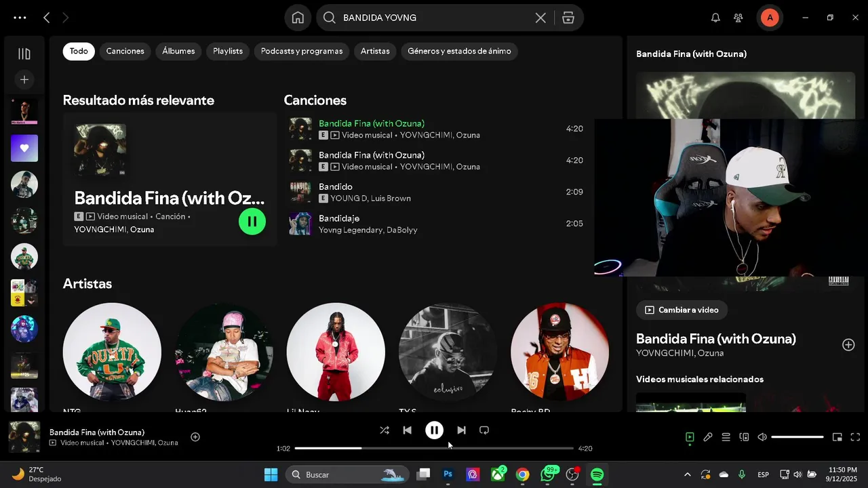This screenshot has height=488, width=868.
Task: Select the Podcasts y programas filter
Action: click(x=302, y=51)
